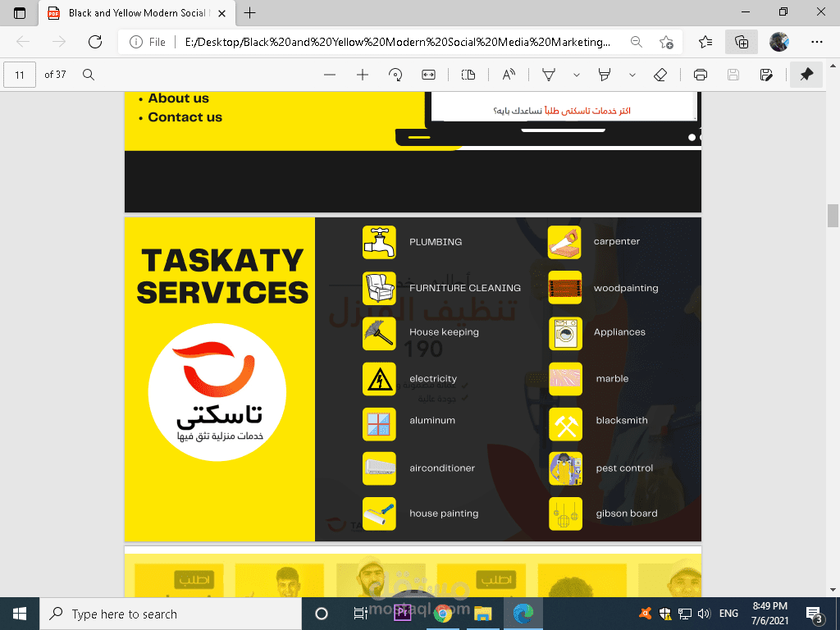Open find in PDF search
Screen dimensions: 840x630
(x=89, y=75)
